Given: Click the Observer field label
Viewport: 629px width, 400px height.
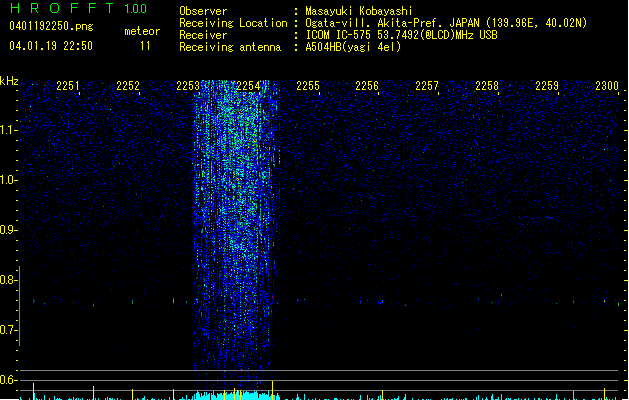Looking at the screenshot, I should click(x=203, y=11).
